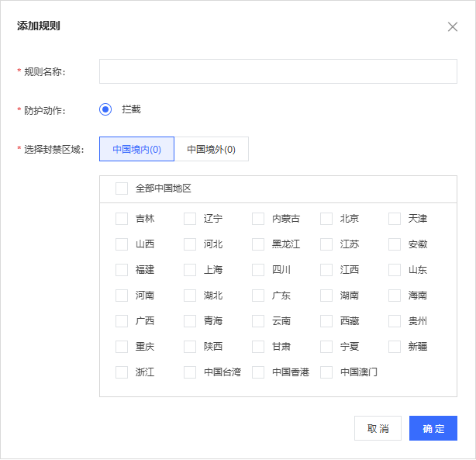
Task: Check the 山西 checkbox
Action: coord(122,244)
